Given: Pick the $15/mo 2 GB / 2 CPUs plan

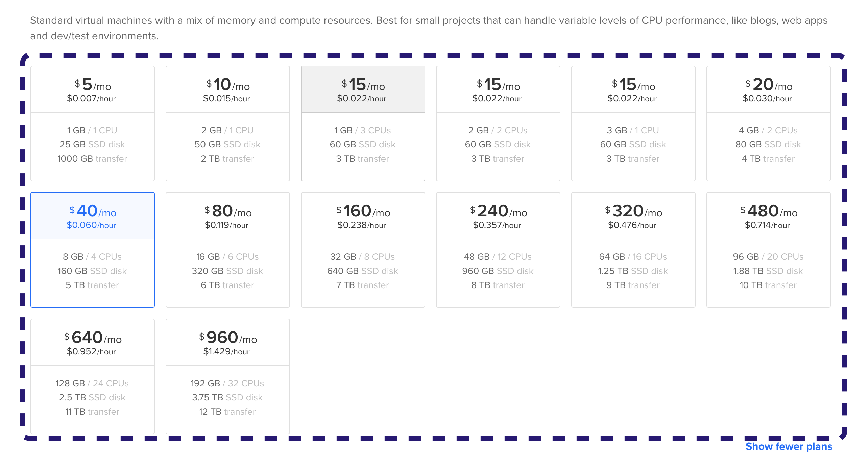Looking at the screenshot, I should pos(498,123).
